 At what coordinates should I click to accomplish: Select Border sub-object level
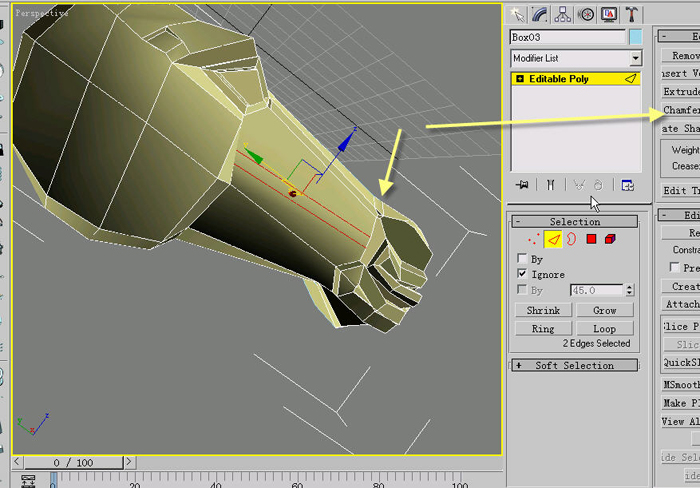coord(572,239)
